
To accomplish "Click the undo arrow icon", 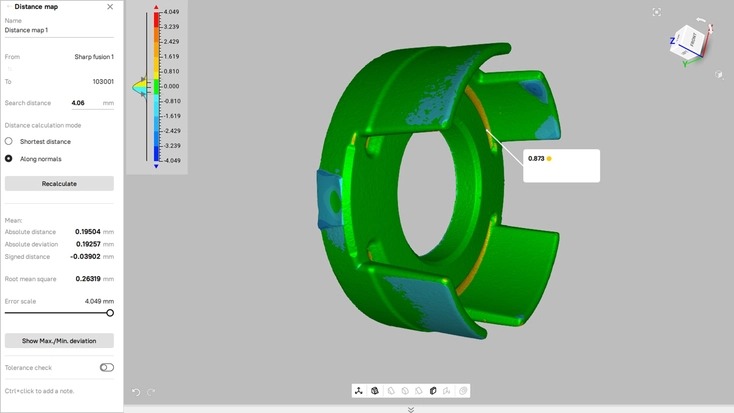I will 137,392.
